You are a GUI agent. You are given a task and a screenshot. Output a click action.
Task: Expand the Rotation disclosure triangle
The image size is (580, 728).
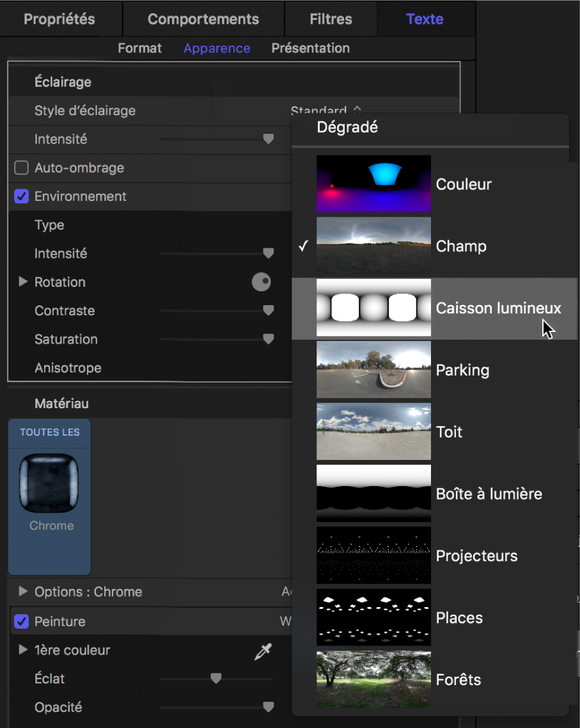23,282
